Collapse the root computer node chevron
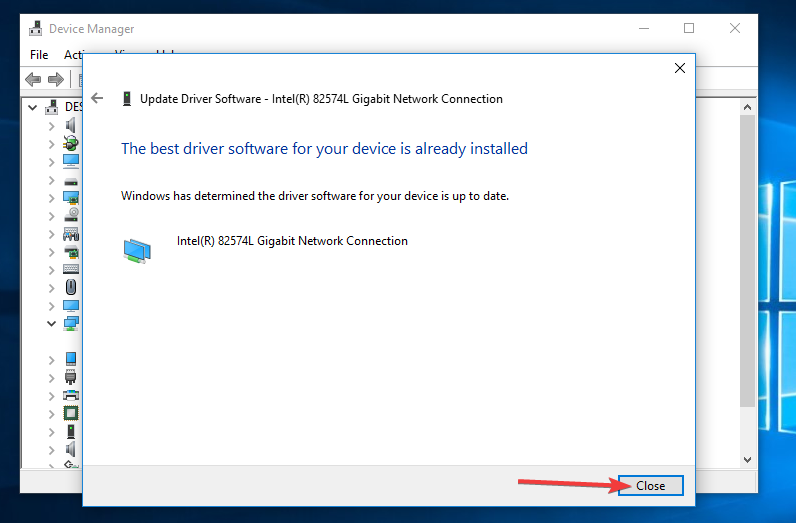The image size is (796, 523). (x=32, y=108)
